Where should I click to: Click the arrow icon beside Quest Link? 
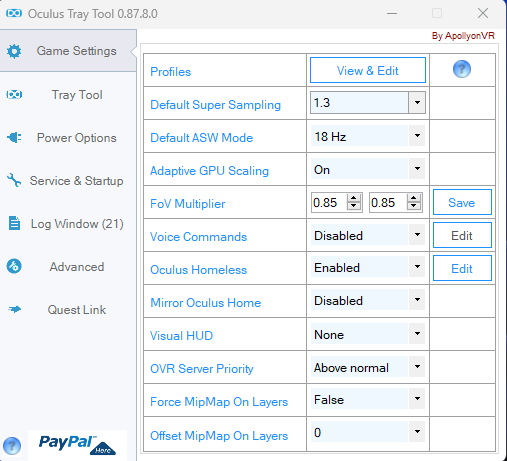[14, 309]
